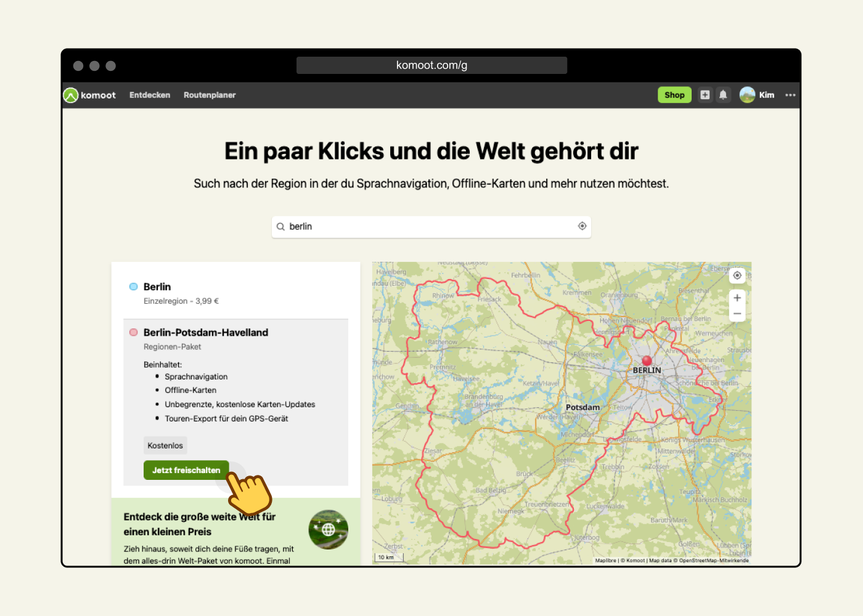Open the komoot logo home link
This screenshot has width=863, height=616.
pos(90,95)
